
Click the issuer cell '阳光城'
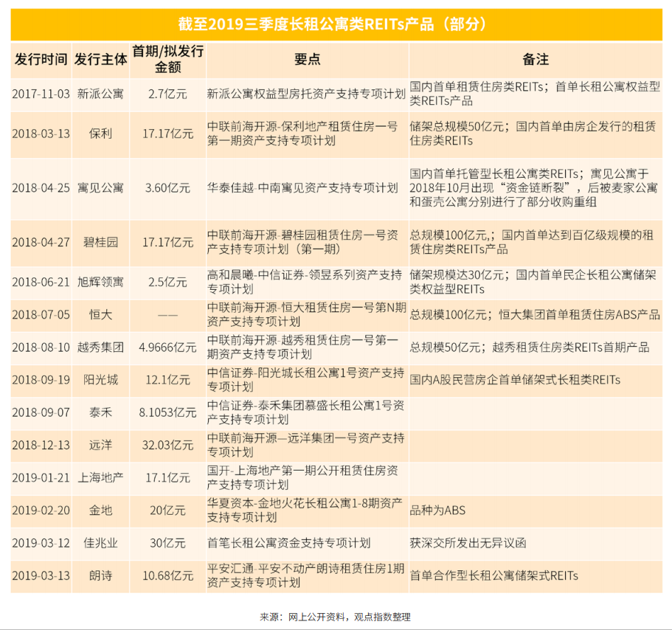pos(101,380)
